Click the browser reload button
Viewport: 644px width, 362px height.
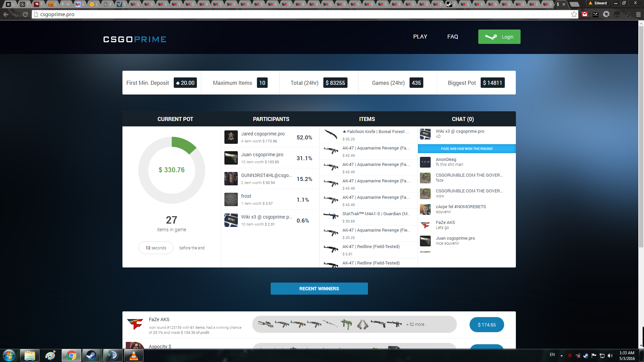(25, 14)
